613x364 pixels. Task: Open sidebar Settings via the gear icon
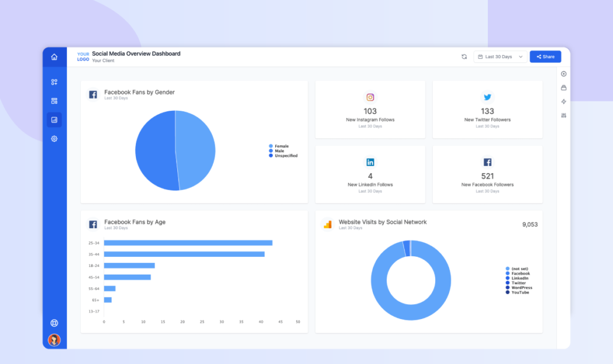54,138
